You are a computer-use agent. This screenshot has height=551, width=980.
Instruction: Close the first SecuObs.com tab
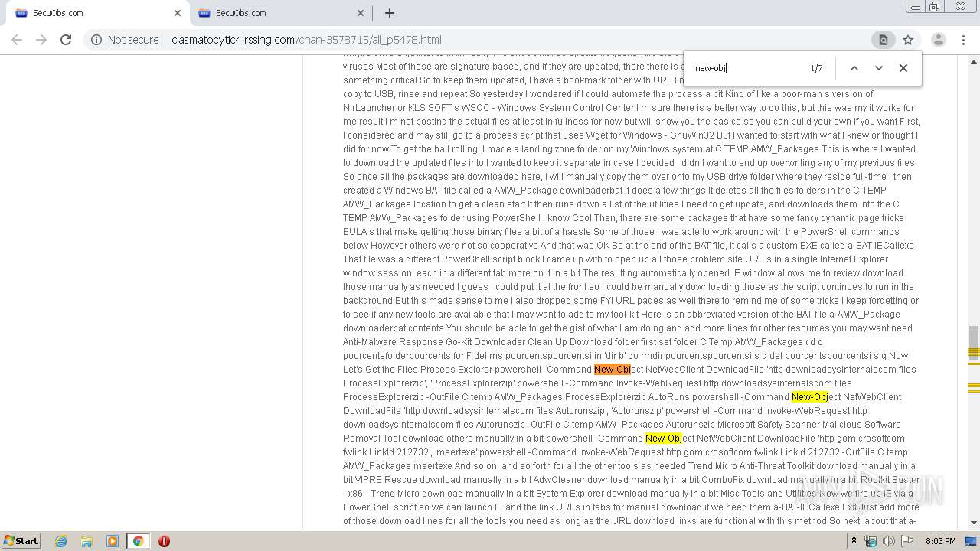pos(178,13)
